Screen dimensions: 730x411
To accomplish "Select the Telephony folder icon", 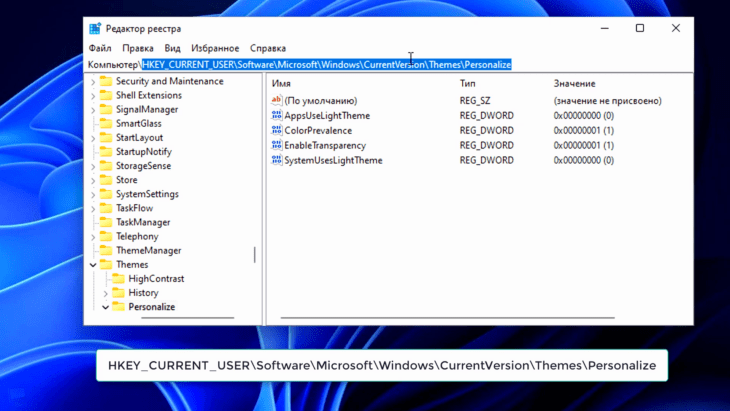I will tap(106, 236).
